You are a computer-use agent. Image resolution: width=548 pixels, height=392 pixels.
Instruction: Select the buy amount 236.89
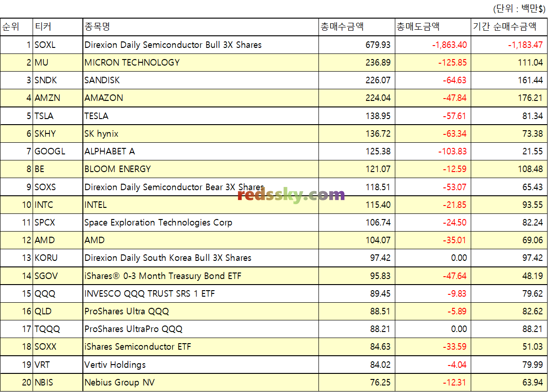pyautogui.click(x=378, y=63)
